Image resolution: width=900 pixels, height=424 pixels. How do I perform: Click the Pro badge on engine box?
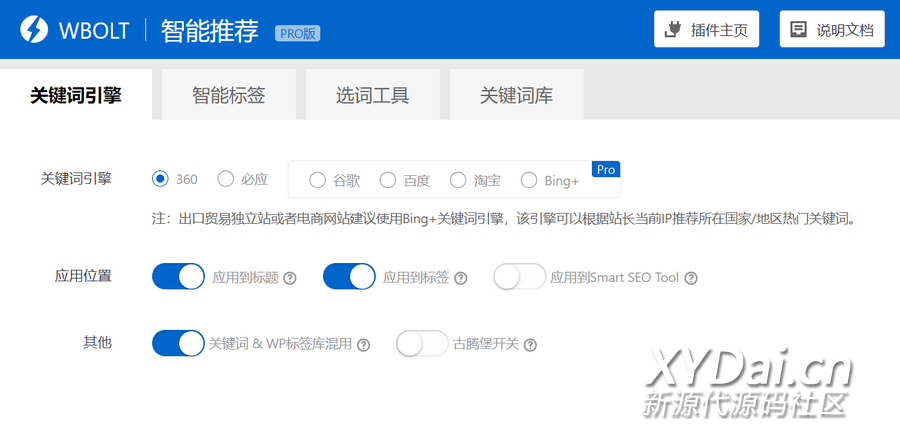606,169
